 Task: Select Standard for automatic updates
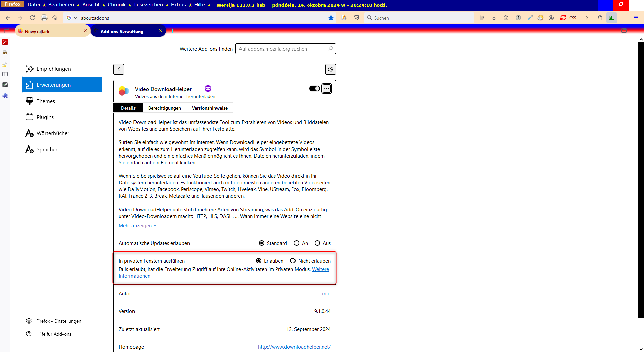[x=262, y=243]
